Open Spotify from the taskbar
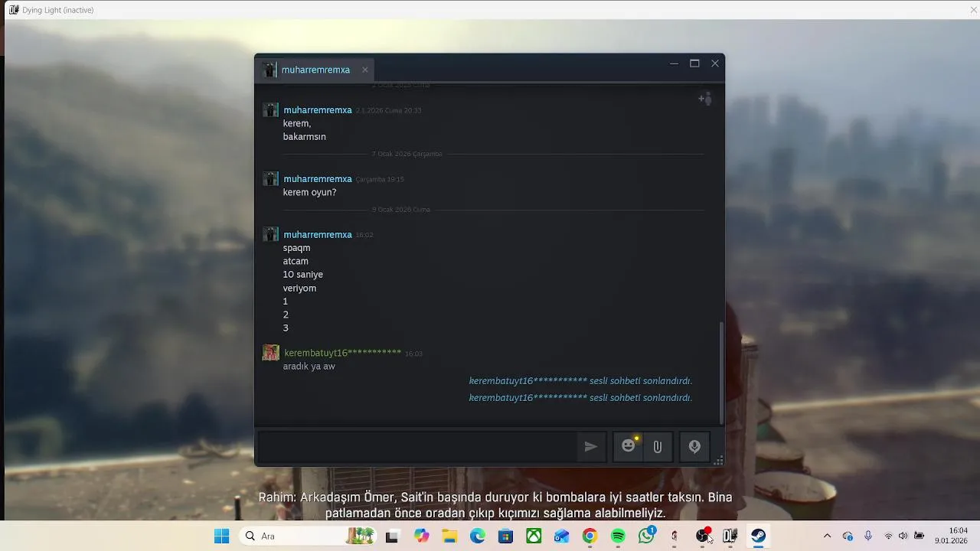The image size is (980, 551). 618,536
